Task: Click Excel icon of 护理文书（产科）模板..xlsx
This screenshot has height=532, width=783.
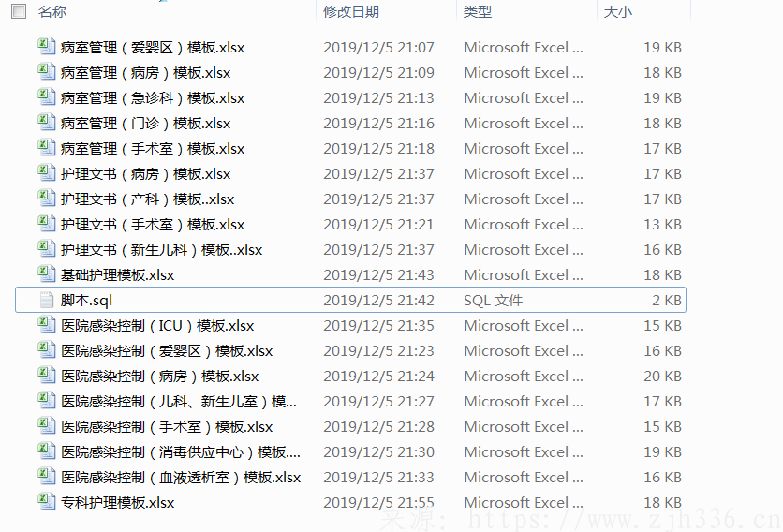Action: point(47,199)
